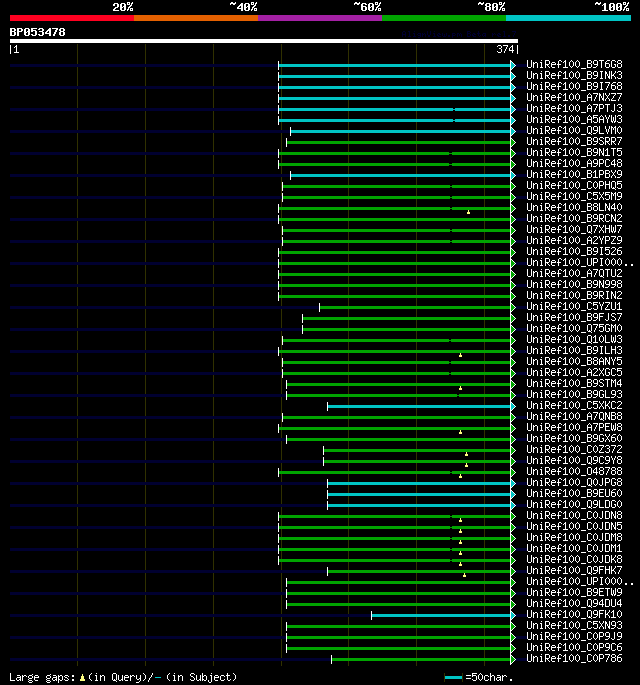The width and height of the screenshot is (640, 685).
Task: Click the red 20% identity legend segment
Action: pyautogui.click(x=72, y=18)
